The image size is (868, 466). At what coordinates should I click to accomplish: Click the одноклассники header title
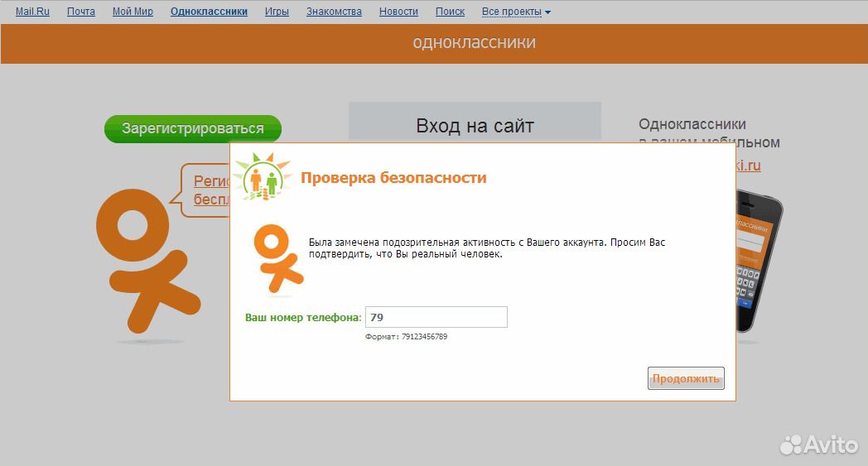click(x=475, y=42)
